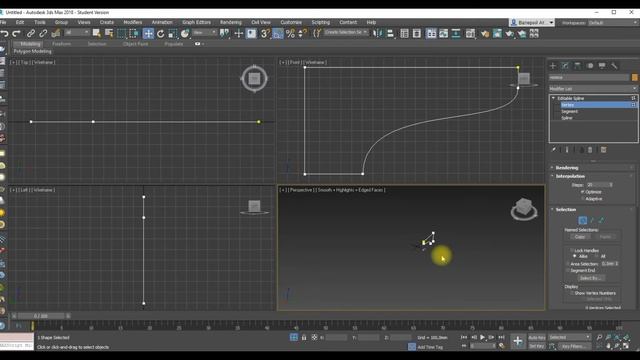Open the Workspaces Default dropdown
This screenshot has width=640, height=360.
click(x=613, y=23)
